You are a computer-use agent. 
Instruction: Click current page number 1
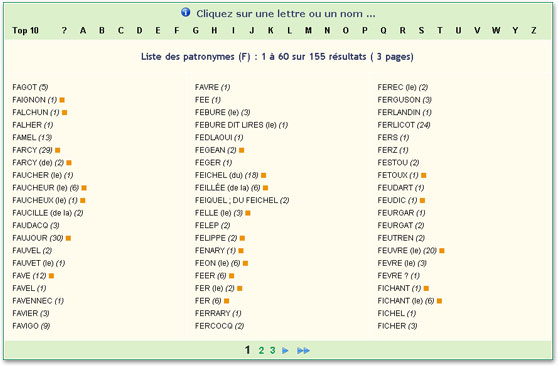tap(248, 350)
